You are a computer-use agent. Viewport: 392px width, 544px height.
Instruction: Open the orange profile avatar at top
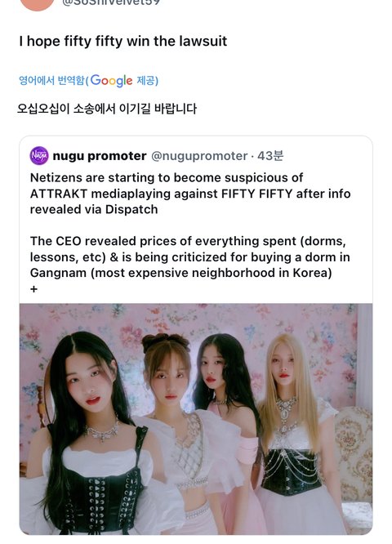coord(38,4)
